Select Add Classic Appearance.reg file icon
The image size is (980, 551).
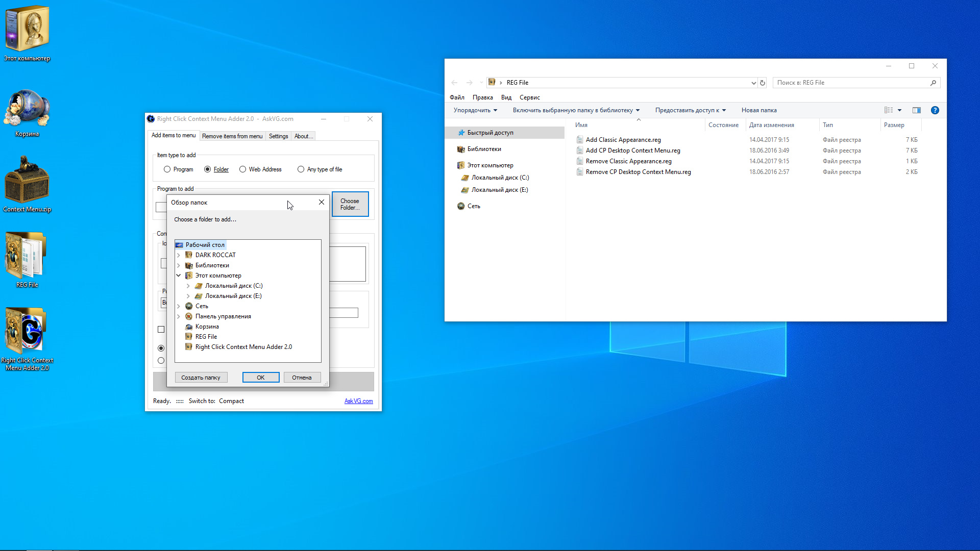tap(579, 139)
